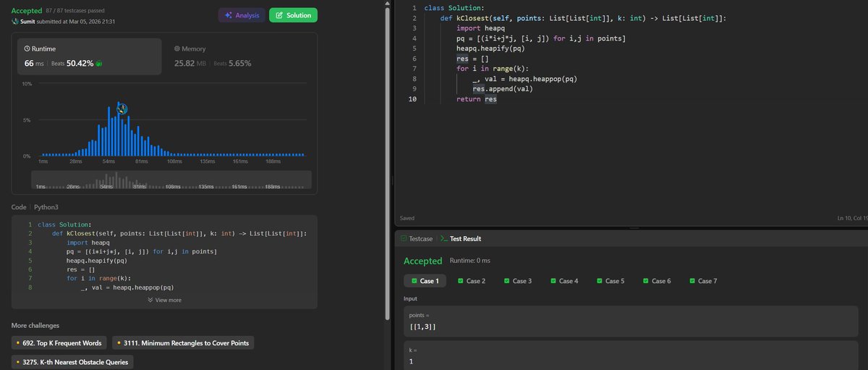Click the 'Input' label in the test result
This screenshot has width=868, height=370.
pyautogui.click(x=412, y=298)
